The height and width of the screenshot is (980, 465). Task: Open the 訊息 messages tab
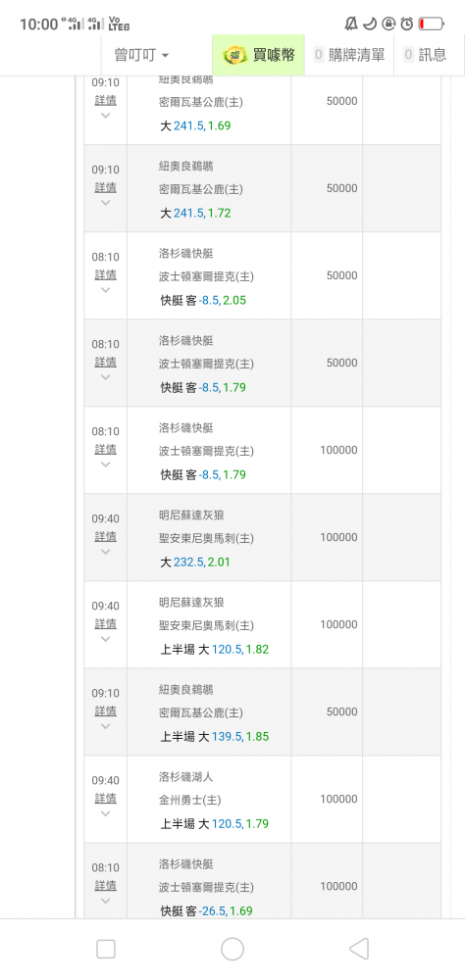[426, 55]
